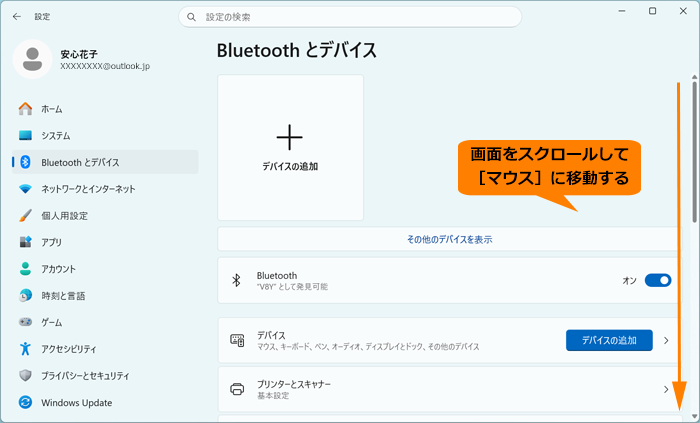Click the user avatar picture
This screenshot has height=423, width=700.
(33, 59)
